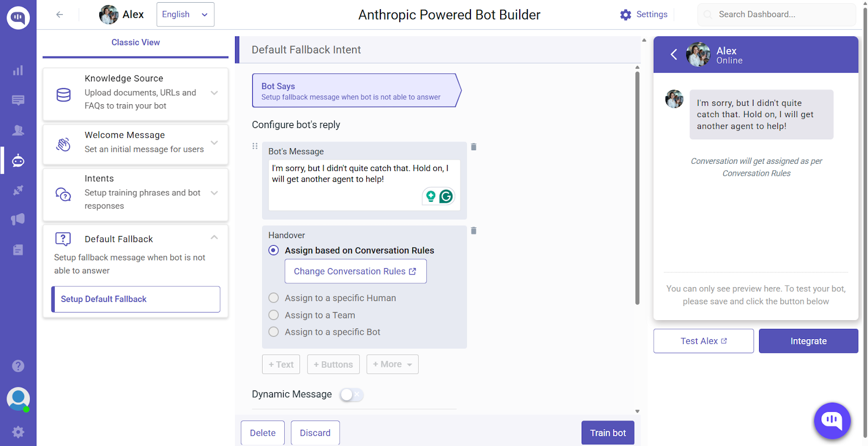The height and width of the screenshot is (446, 868).
Task: Go back using the top left arrow
Action: click(60, 15)
